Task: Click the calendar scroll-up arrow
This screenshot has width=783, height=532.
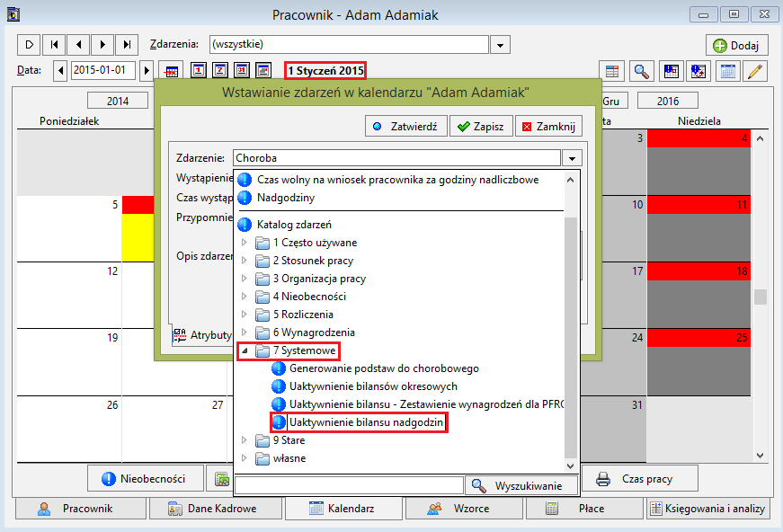Action: (x=760, y=138)
